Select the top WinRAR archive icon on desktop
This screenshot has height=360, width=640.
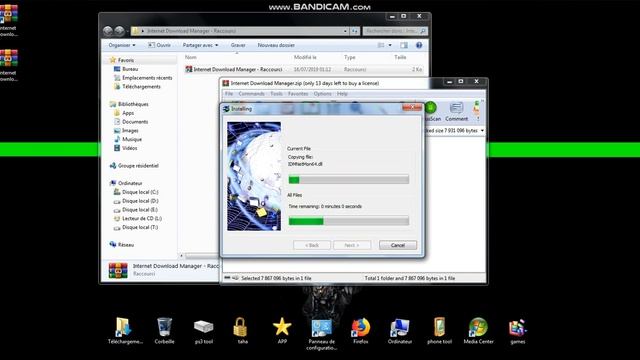[x=9, y=14]
